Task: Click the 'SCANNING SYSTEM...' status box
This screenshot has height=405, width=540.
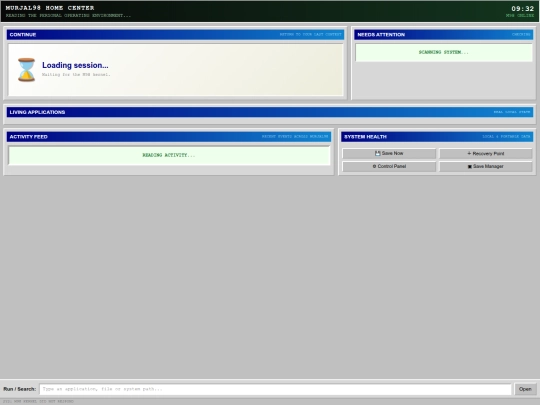Action: click(x=444, y=52)
